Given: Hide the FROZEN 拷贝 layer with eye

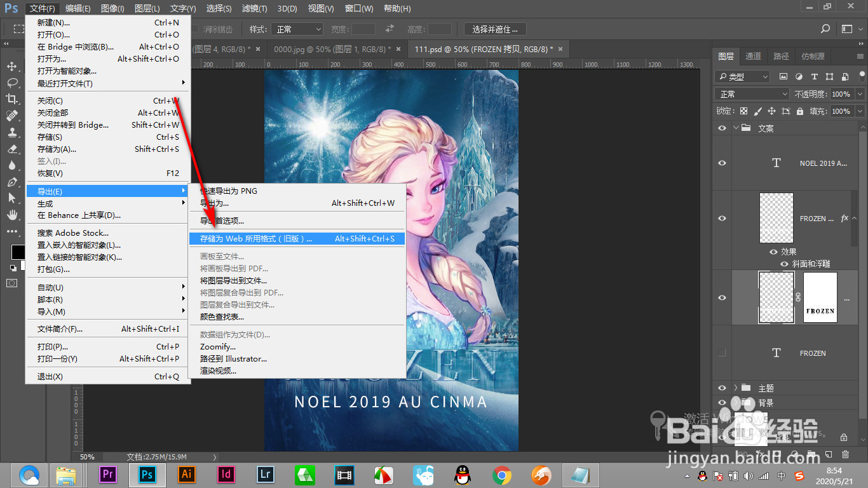Looking at the screenshot, I should point(722,218).
